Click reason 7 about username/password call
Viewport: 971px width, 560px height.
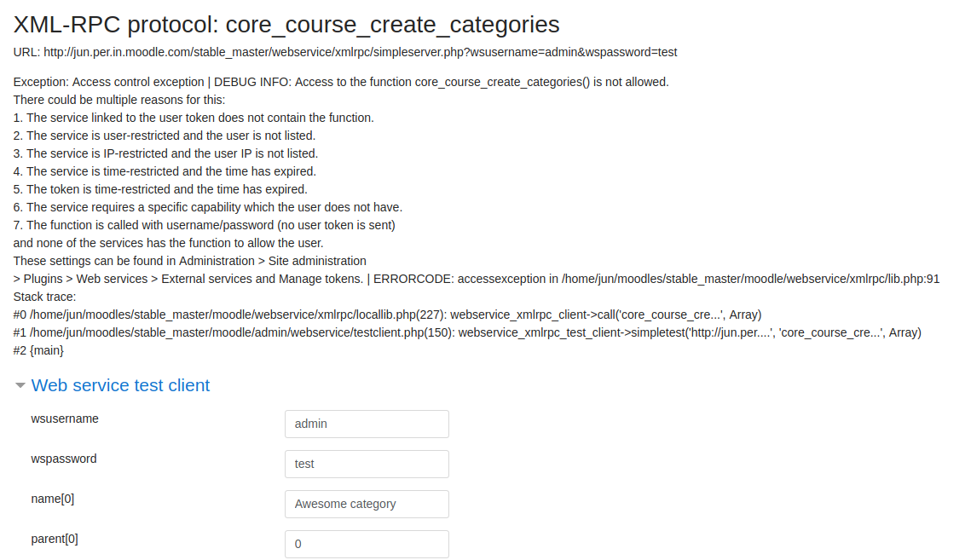[205, 226]
